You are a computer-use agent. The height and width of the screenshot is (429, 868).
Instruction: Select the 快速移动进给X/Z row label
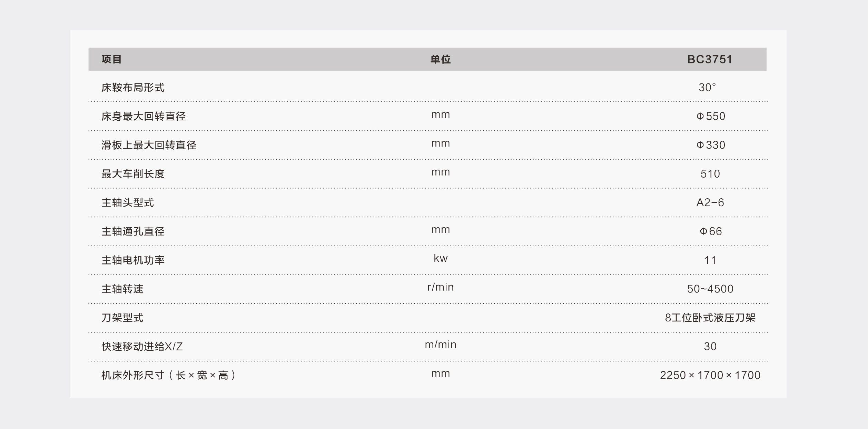[142, 346]
